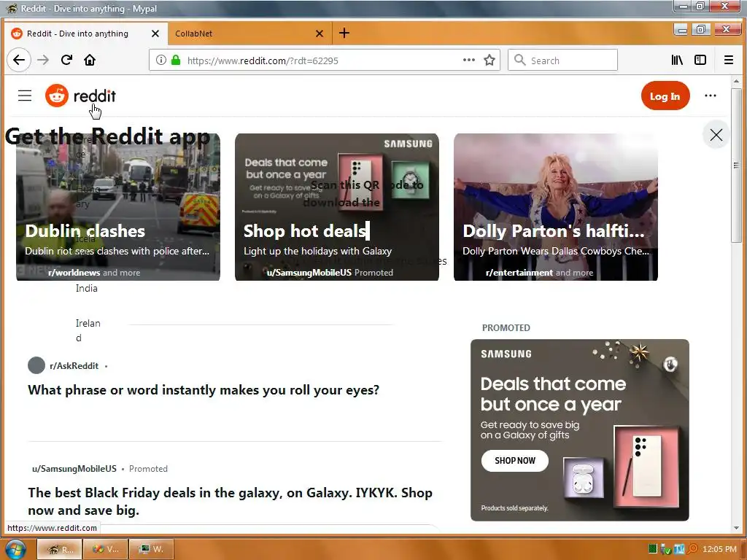Open post about phrase that makes you roll eyes

[204, 390]
